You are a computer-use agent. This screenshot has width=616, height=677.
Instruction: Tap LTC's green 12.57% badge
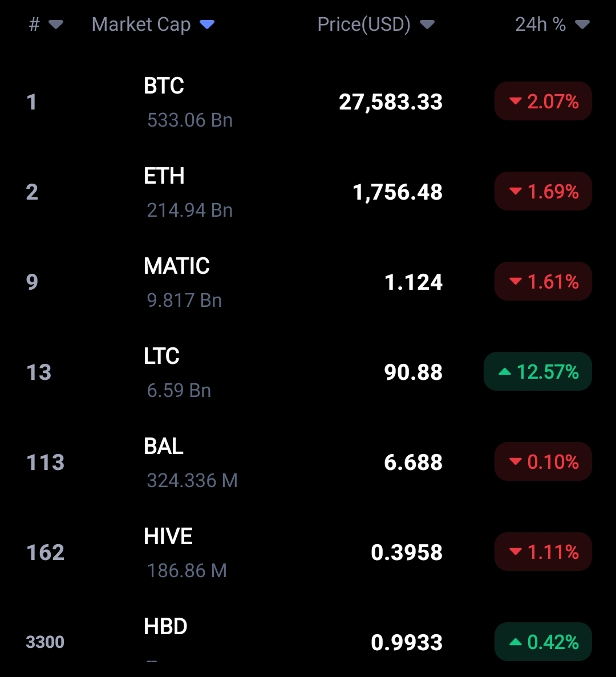pyautogui.click(x=538, y=372)
